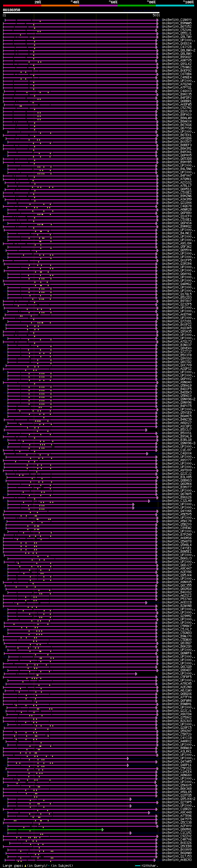Screen dimensions: 197x868
Task: Click the AU186950 query name
Action: (x=11, y=10)
